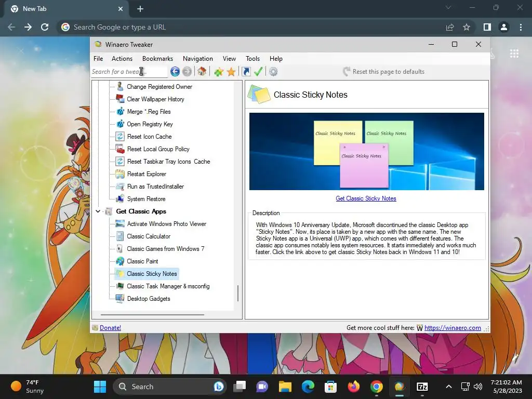Close the New Tab in Chrome
Image resolution: width=532 pixels, height=399 pixels.
[121, 9]
